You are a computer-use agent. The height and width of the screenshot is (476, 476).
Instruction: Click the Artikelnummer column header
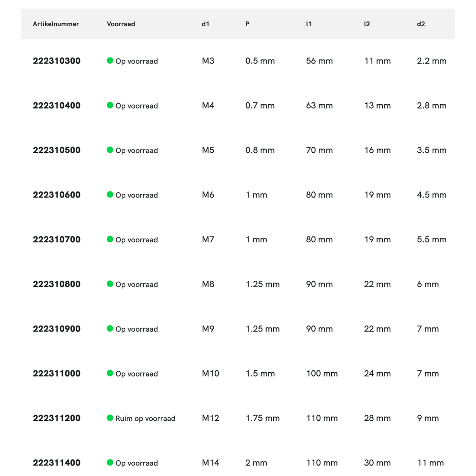click(x=56, y=24)
